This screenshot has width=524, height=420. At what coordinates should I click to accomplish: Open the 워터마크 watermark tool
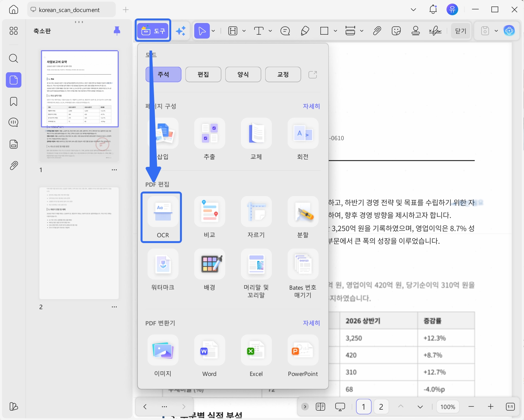[x=163, y=270]
